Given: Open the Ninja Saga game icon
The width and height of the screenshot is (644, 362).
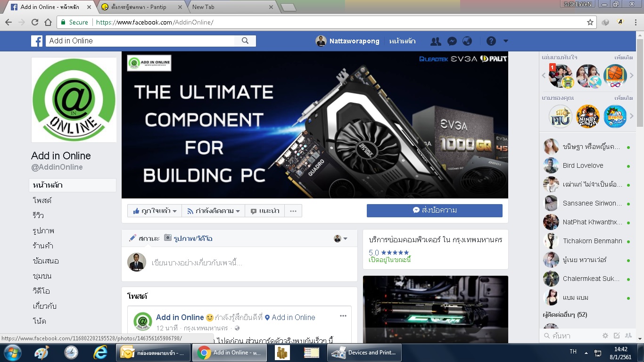Looking at the screenshot, I should point(588,116).
